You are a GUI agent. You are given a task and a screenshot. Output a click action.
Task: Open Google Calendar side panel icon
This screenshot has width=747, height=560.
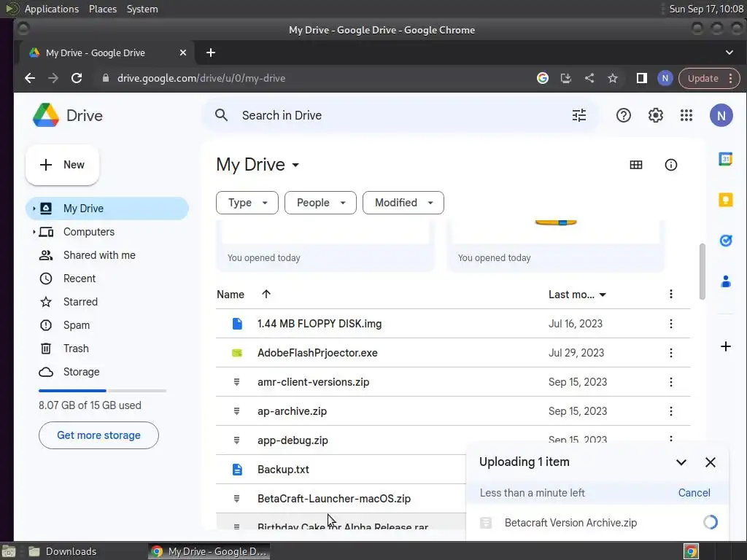click(725, 159)
